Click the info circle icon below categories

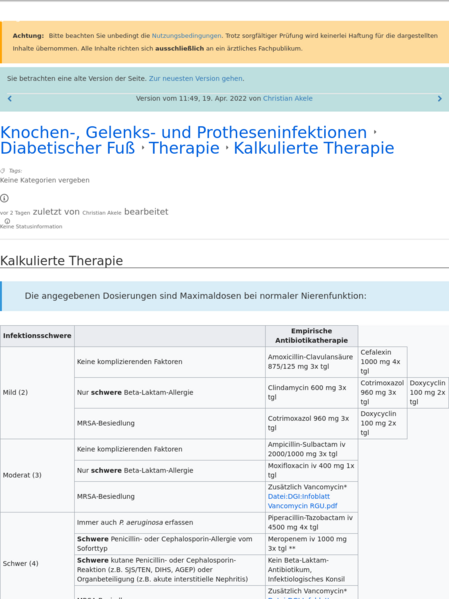point(4,198)
